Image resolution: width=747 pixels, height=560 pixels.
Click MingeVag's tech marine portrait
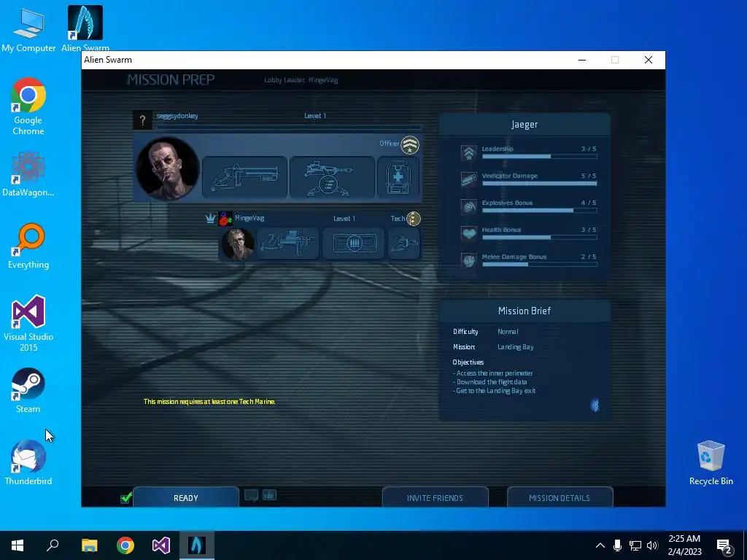[237, 244]
